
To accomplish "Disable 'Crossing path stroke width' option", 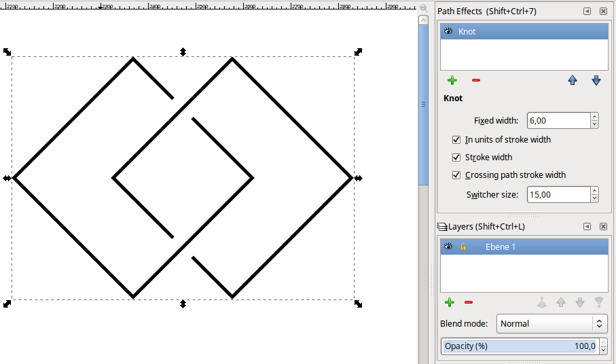I will [456, 175].
